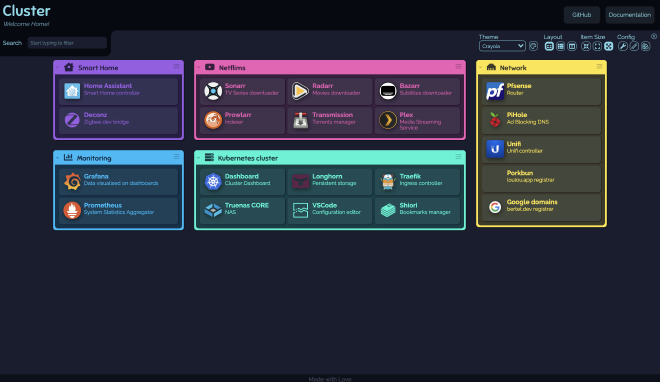Open the Smart Home section options menu
The image size is (660, 382).
pos(176,66)
